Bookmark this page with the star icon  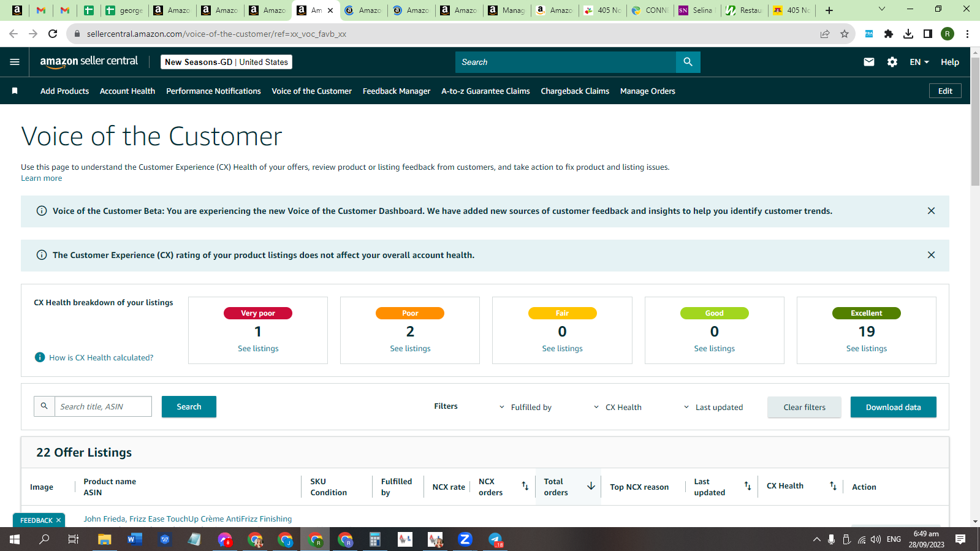click(x=845, y=34)
